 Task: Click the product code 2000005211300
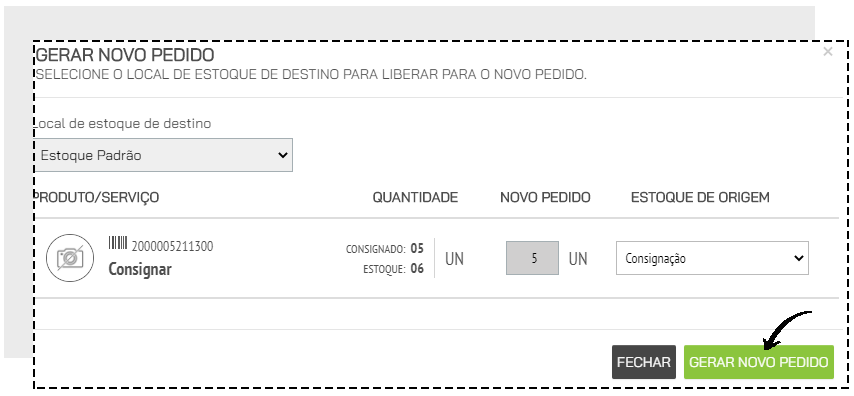click(x=173, y=247)
